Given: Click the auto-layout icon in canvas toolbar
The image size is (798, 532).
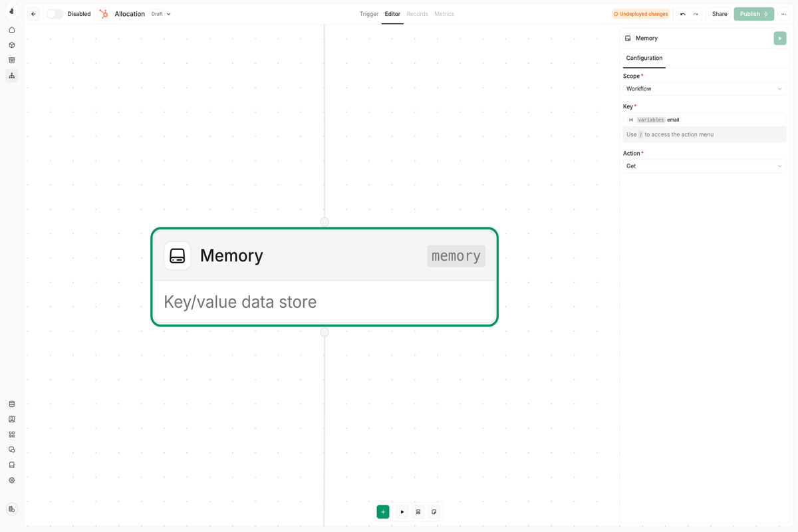Looking at the screenshot, I should coord(418,512).
